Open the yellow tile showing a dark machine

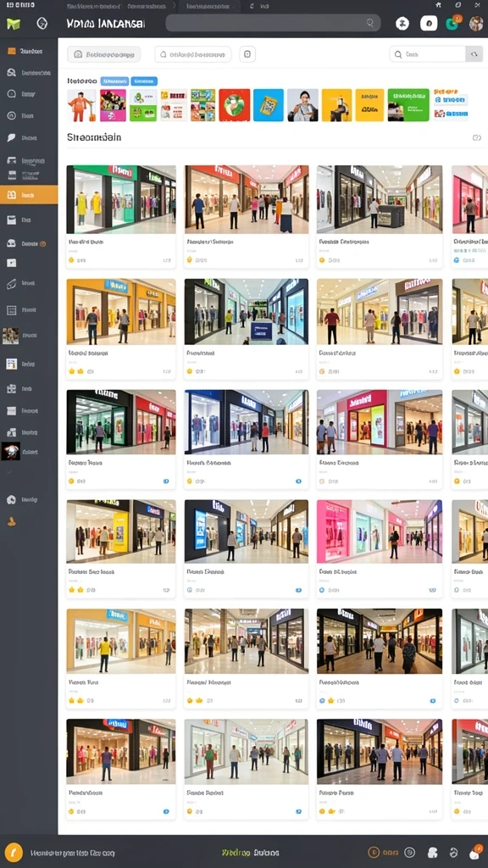pyautogui.click(x=336, y=105)
